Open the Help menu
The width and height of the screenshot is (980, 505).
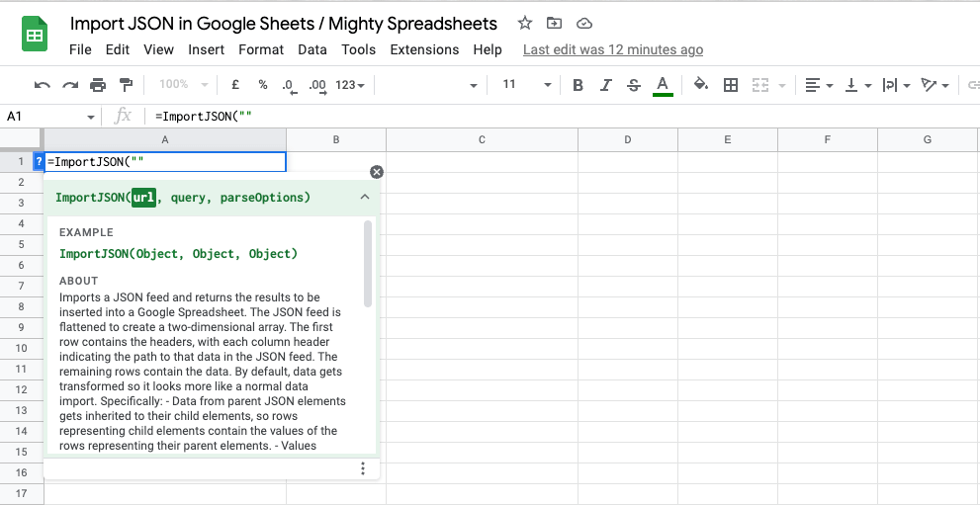click(488, 49)
